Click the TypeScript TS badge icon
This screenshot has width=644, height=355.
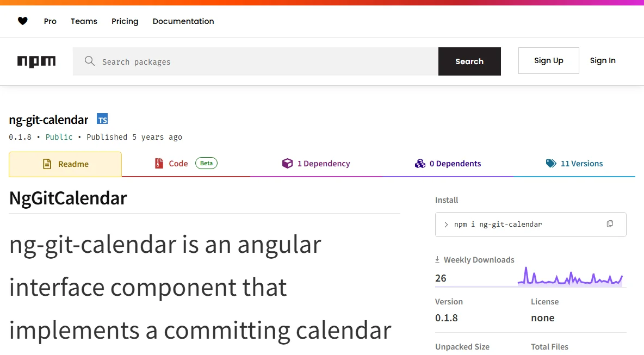102,119
